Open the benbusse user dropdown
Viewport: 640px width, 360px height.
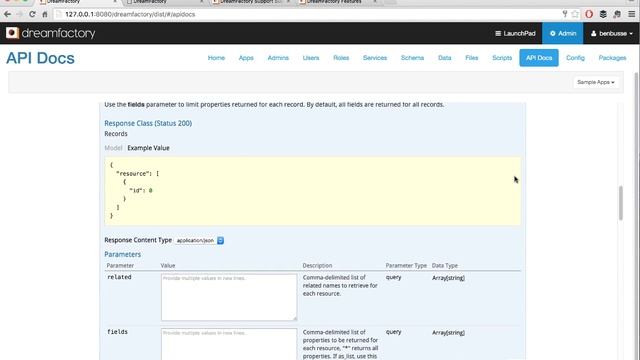(611, 33)
